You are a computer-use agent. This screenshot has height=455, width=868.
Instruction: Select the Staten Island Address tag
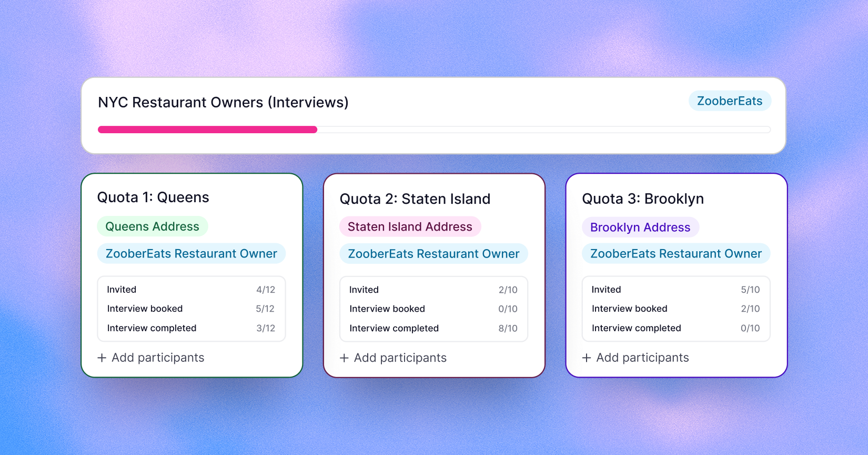[x=410, y=227]
